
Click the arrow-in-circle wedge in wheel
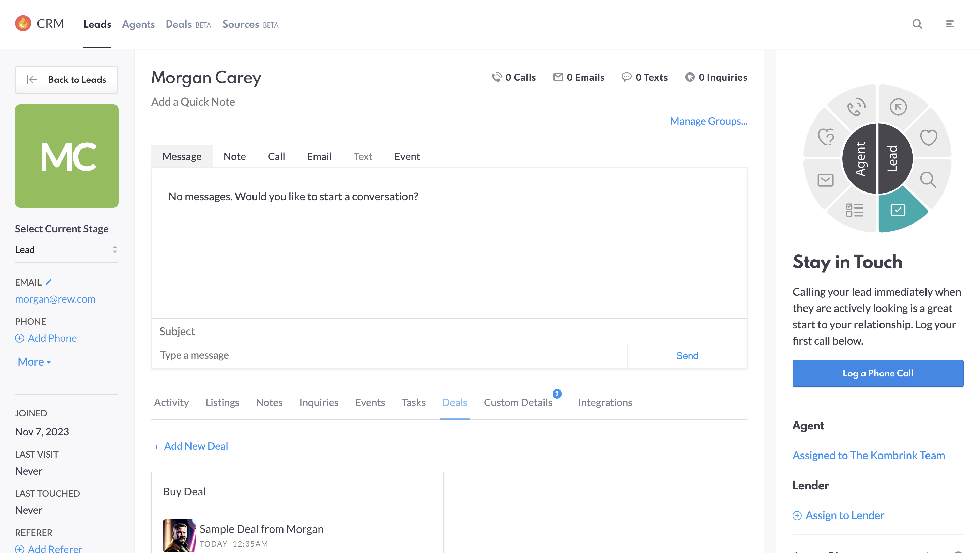pyautogui.click(x=898, y=107)
